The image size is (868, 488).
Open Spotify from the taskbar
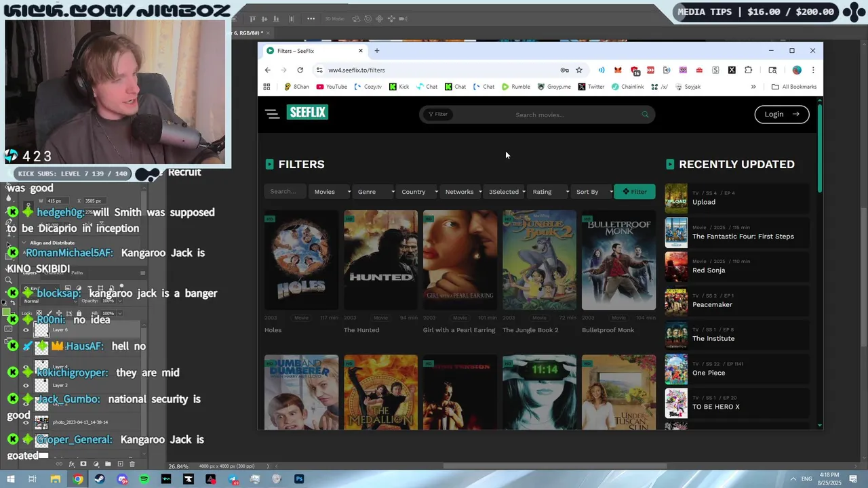144,479
